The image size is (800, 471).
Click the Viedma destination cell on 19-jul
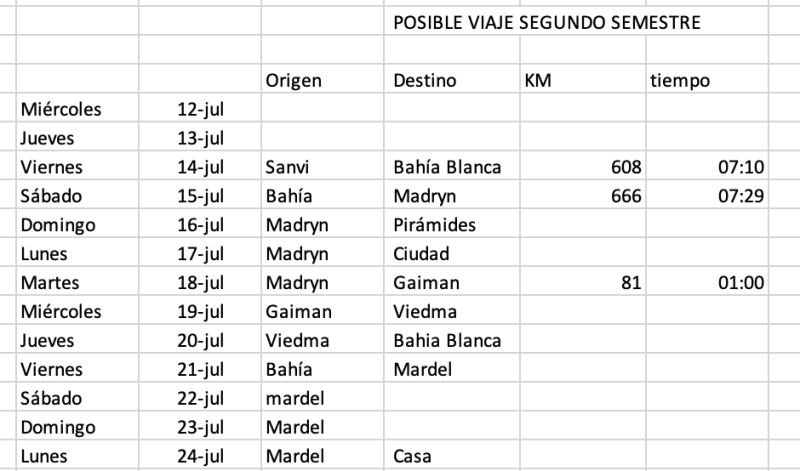point(452,311)
